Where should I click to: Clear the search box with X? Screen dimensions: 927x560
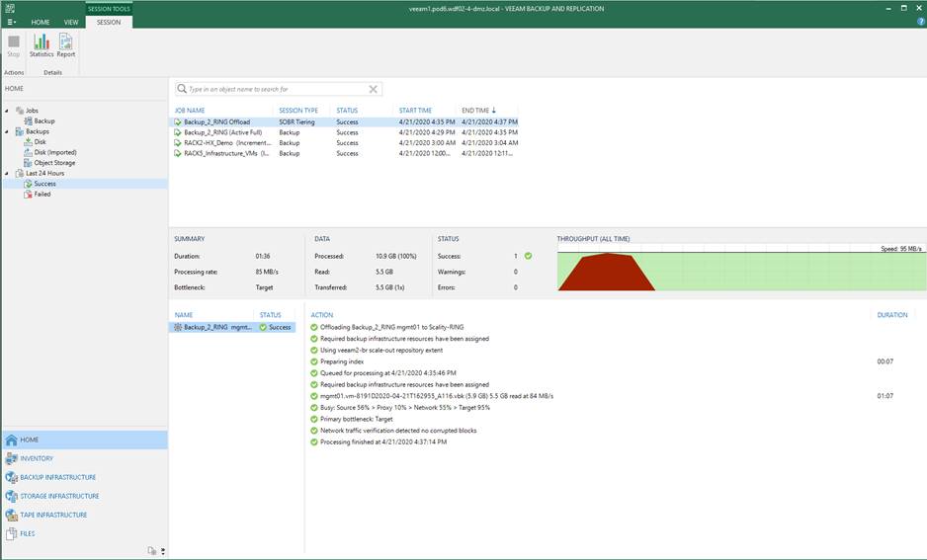[x=373, y=89]
